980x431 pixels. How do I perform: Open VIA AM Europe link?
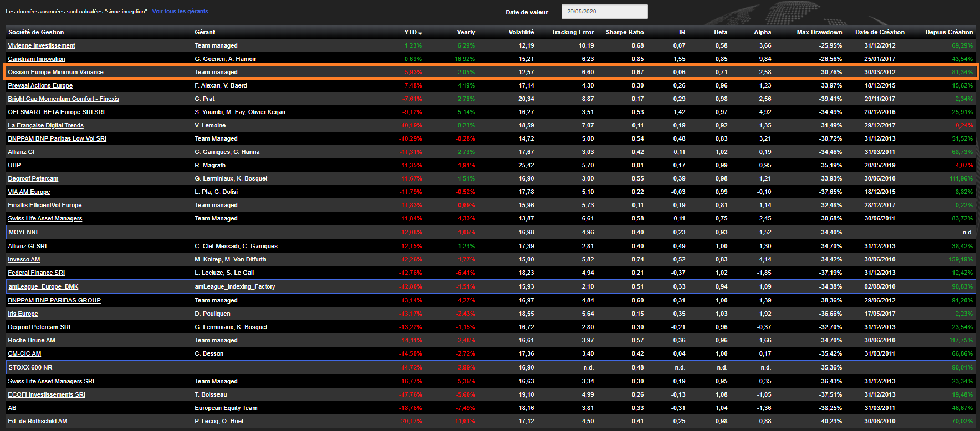click(x=29, y=192)
